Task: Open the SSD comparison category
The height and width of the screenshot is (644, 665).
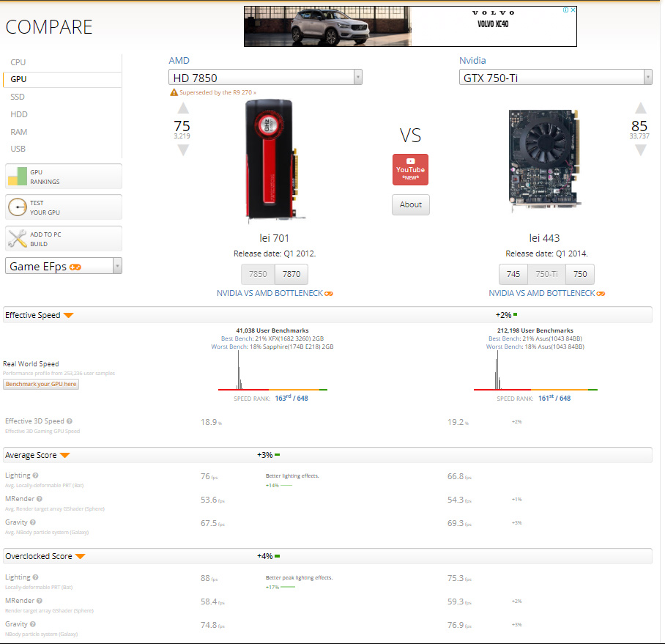Action: coord(18,97)
